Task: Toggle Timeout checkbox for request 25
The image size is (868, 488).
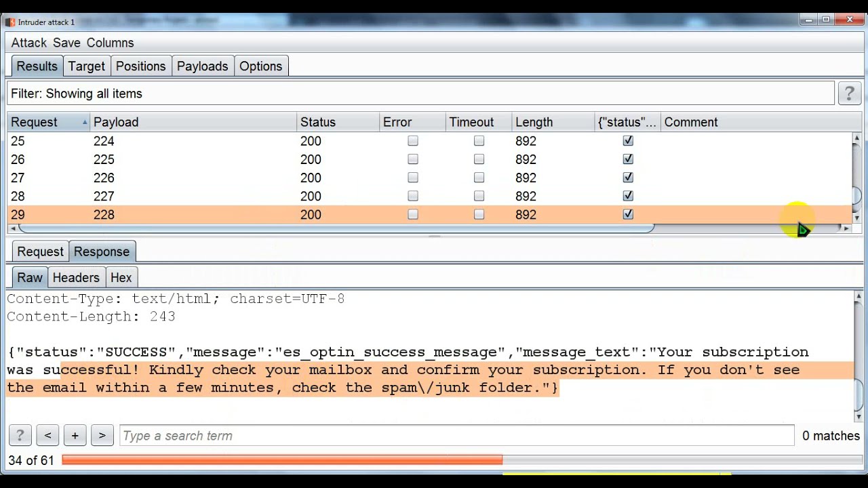Action: tap(479, 141)
